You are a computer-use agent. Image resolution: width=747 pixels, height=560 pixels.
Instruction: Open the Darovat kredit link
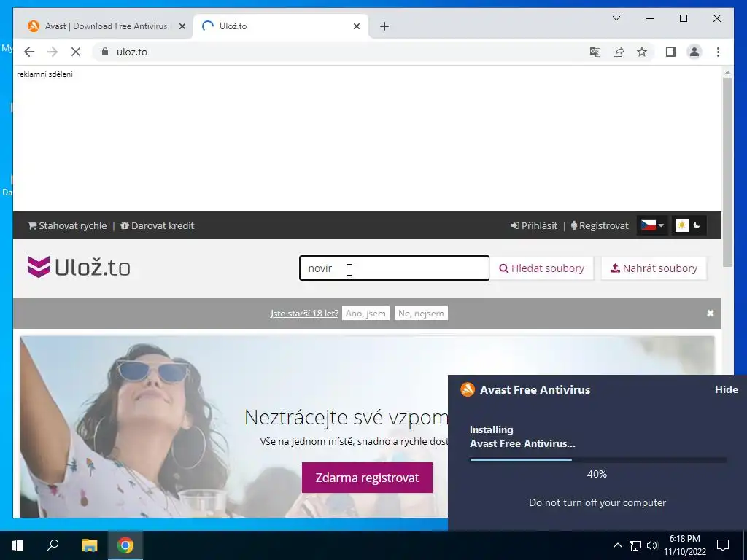pyautogui.click(x=158, y=226)
